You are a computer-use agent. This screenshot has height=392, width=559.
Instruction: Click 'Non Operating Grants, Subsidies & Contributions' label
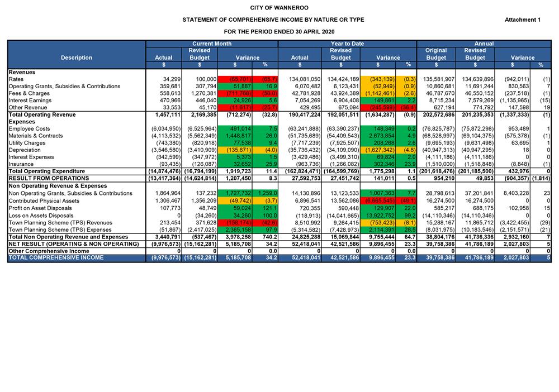point(70,193)
